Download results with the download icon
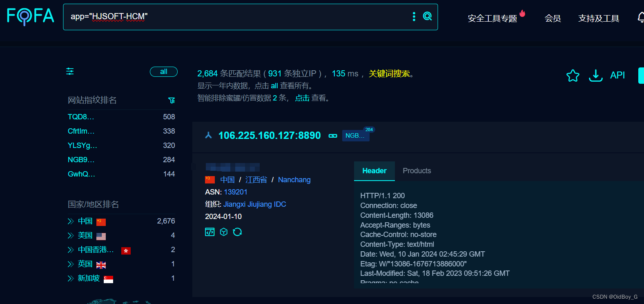Image resolution: width=644 pixels, height=304 pixels. 596,75
